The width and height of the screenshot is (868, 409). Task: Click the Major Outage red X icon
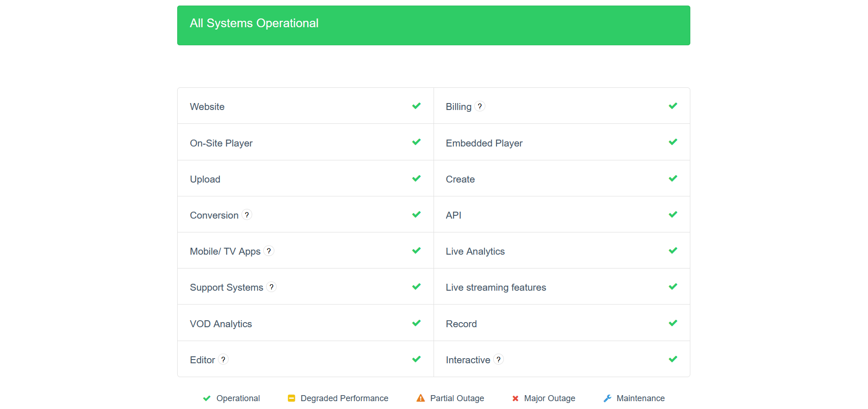click(x=515, y=398)
